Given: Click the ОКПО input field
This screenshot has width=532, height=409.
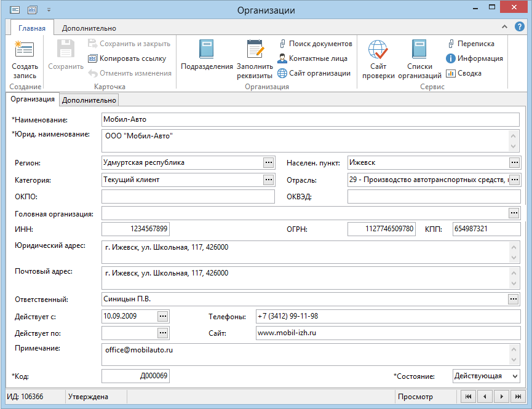Looking at the screenshot, I should click(x=188, y=197).
